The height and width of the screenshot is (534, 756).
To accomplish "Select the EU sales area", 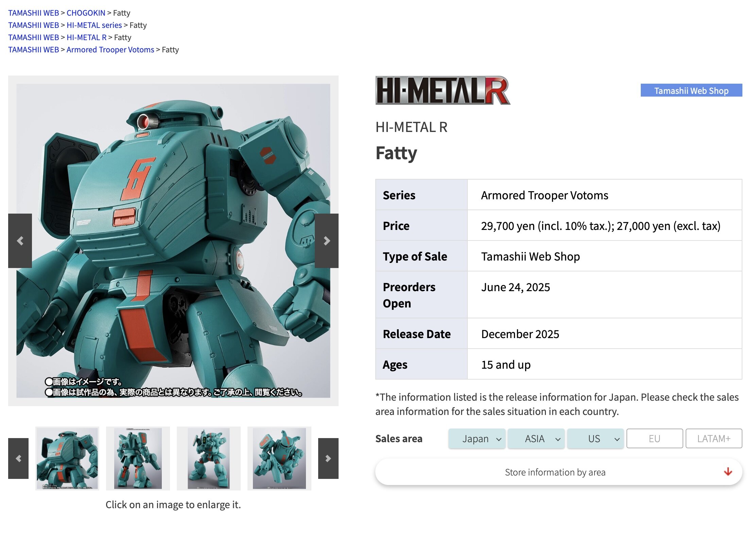I will pos(655,438).
